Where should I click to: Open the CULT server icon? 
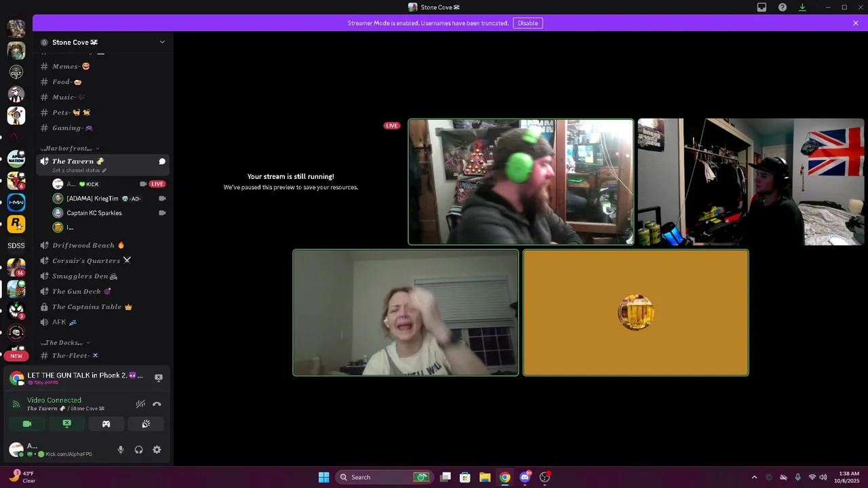(16, 73)
